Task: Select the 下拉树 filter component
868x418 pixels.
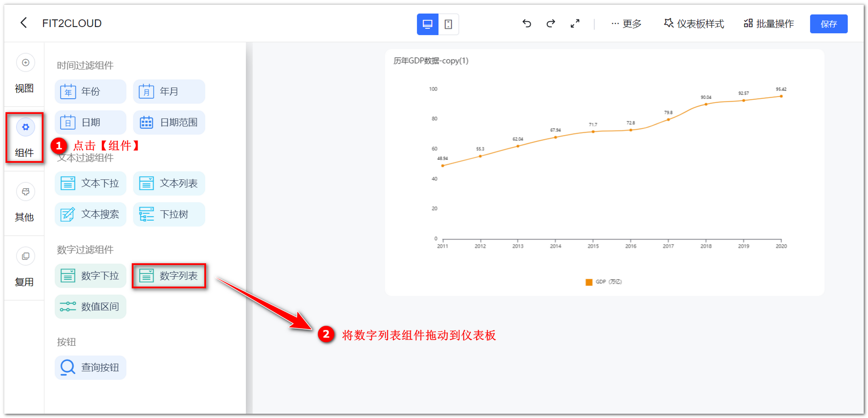Action: [169, 214]
